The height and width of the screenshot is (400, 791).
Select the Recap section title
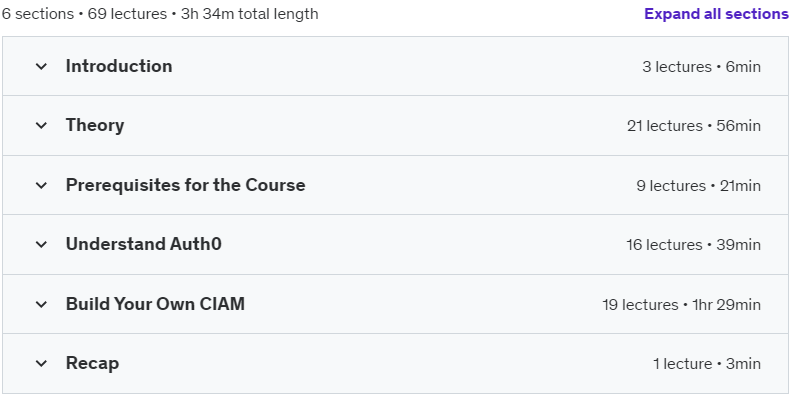coord(92,363)
